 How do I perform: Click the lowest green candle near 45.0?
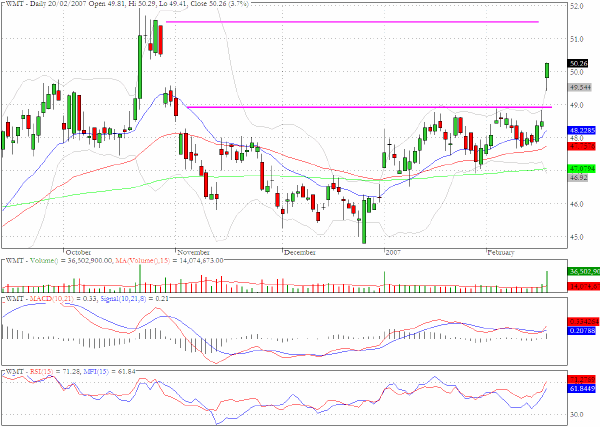click(364, 221)
